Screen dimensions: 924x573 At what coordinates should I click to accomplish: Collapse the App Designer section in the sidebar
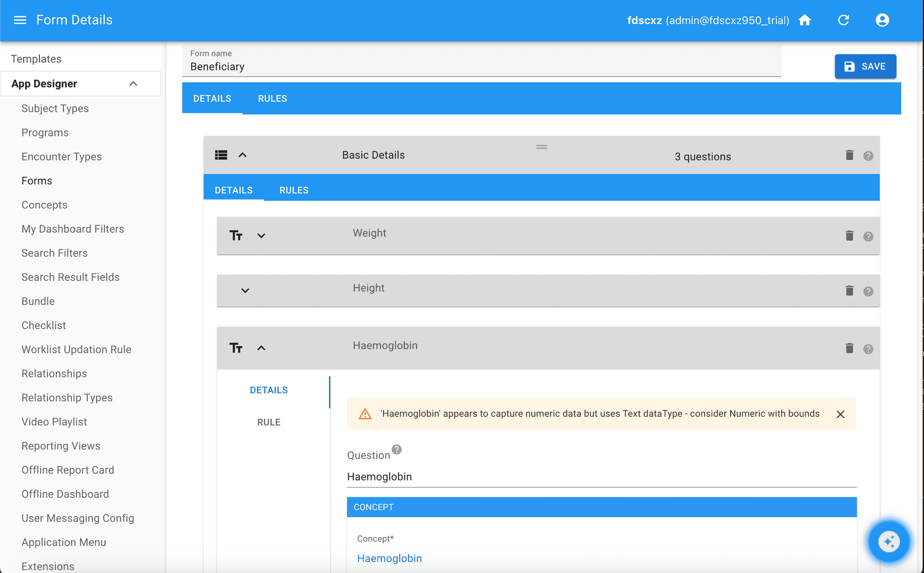click(133, 83)
